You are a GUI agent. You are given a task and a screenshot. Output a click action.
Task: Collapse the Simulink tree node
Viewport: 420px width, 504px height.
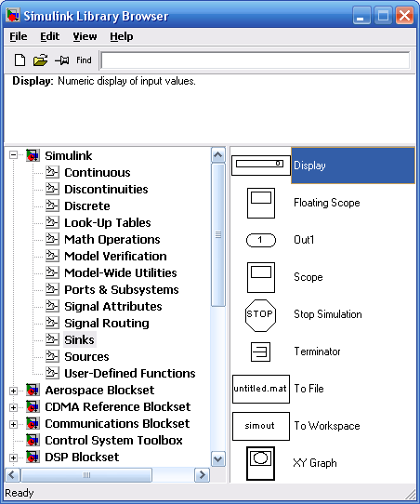(x=13, y=155)
